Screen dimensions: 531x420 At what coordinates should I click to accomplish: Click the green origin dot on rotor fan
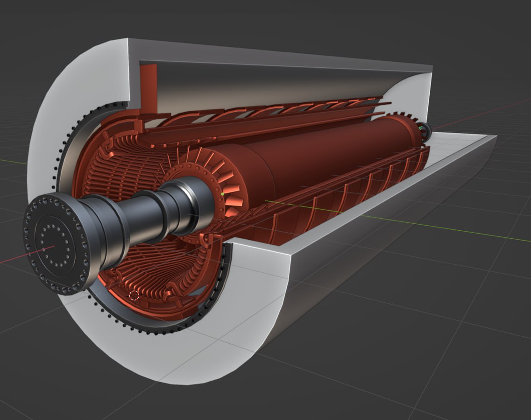(x=222, y=193)
